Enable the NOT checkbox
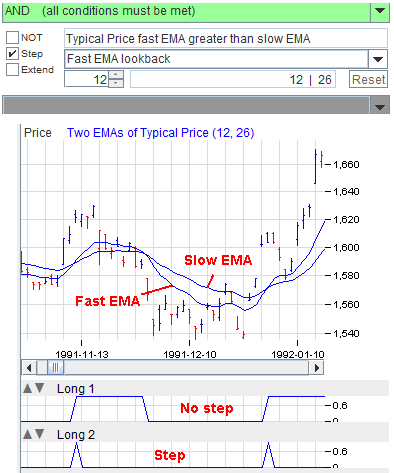The image size is (394, 473). 12,37
